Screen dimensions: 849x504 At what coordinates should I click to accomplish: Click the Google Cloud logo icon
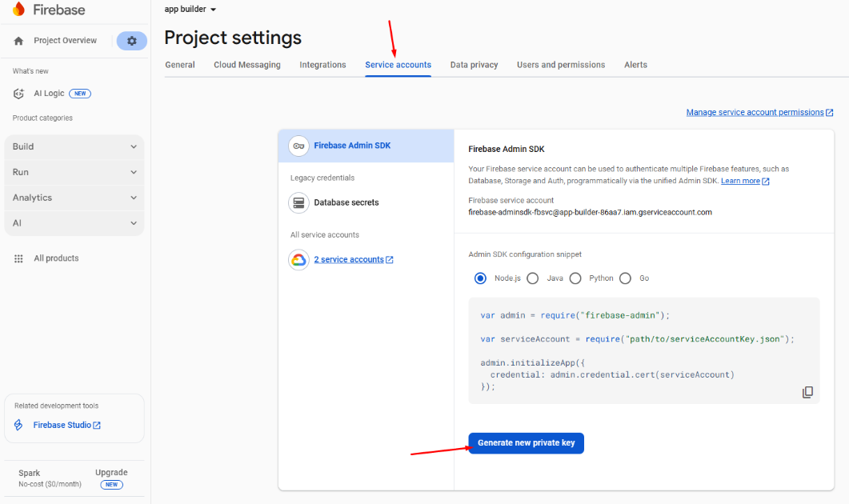(x=298, y=260)
